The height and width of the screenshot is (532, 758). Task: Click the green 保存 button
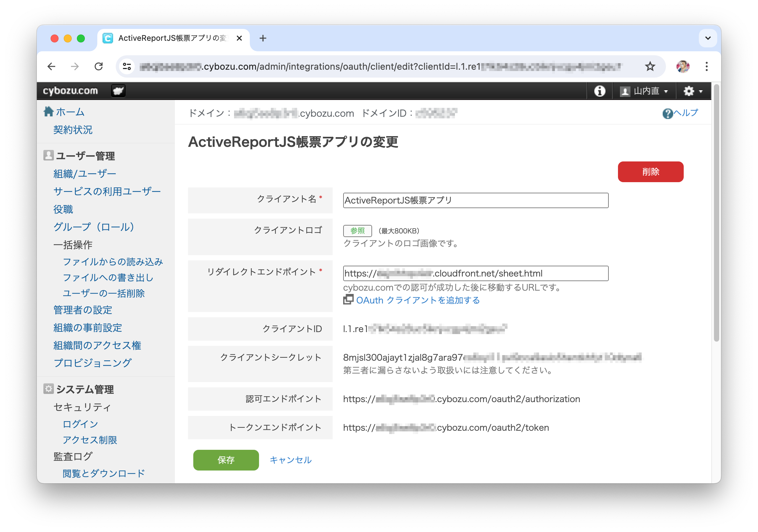click(x=226, y=460)
